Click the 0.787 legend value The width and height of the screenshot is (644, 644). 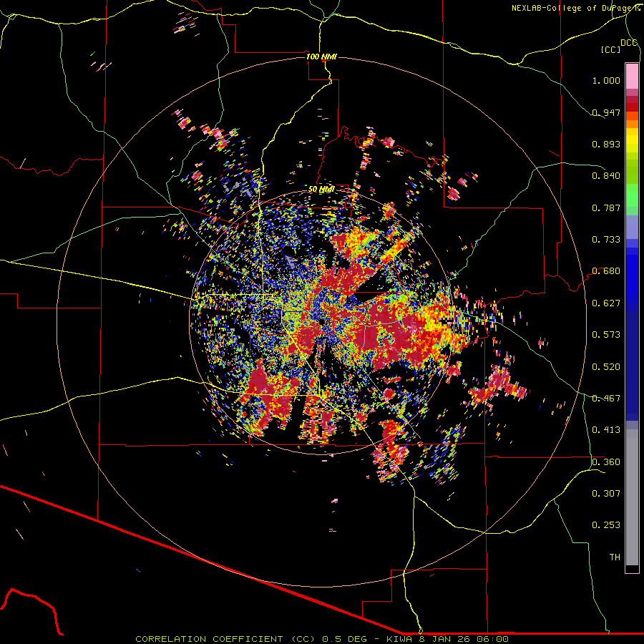tap(606, 208)
